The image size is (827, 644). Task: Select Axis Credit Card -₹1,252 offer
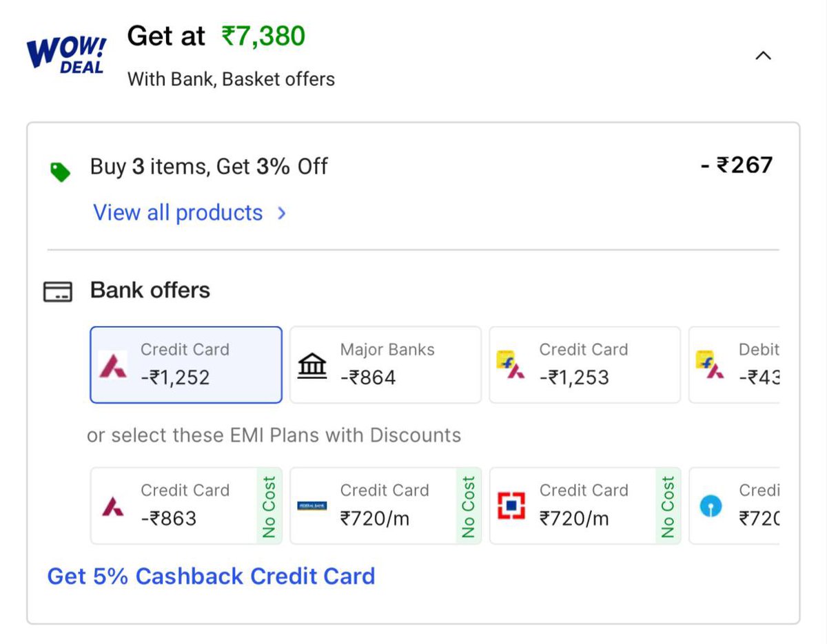tap(186, 364)
